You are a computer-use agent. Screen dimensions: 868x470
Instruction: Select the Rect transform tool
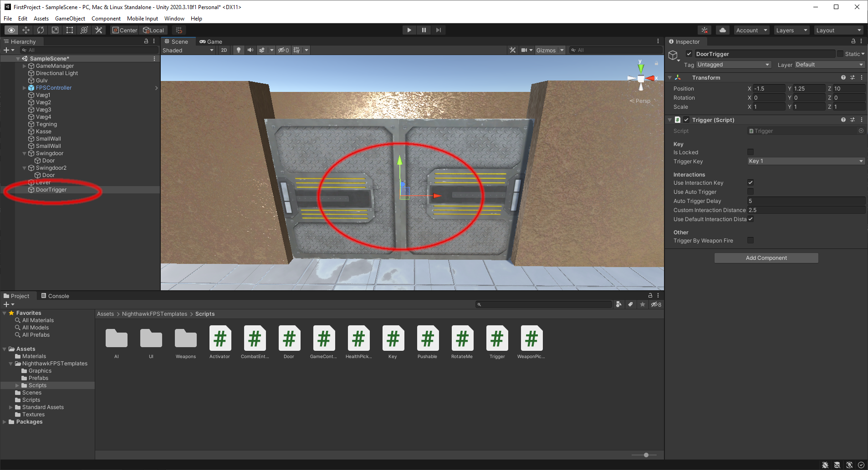[x=70, y=30]
